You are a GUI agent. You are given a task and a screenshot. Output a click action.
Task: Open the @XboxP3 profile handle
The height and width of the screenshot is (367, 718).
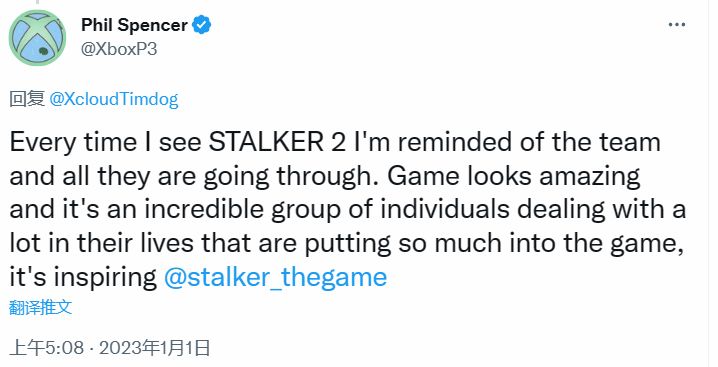[x=119, y=49]
